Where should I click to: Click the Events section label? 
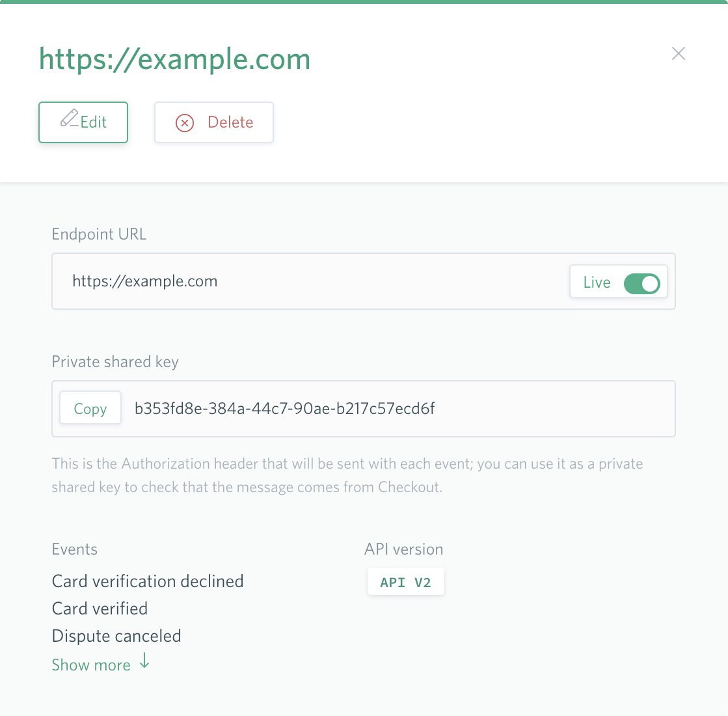[x=74, y=549]
